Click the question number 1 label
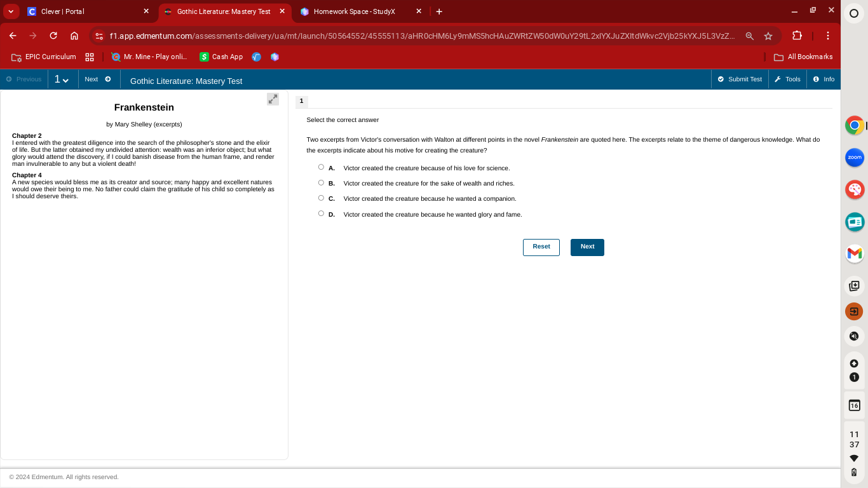This screenshot has width=868, height=488. point(302,101)
